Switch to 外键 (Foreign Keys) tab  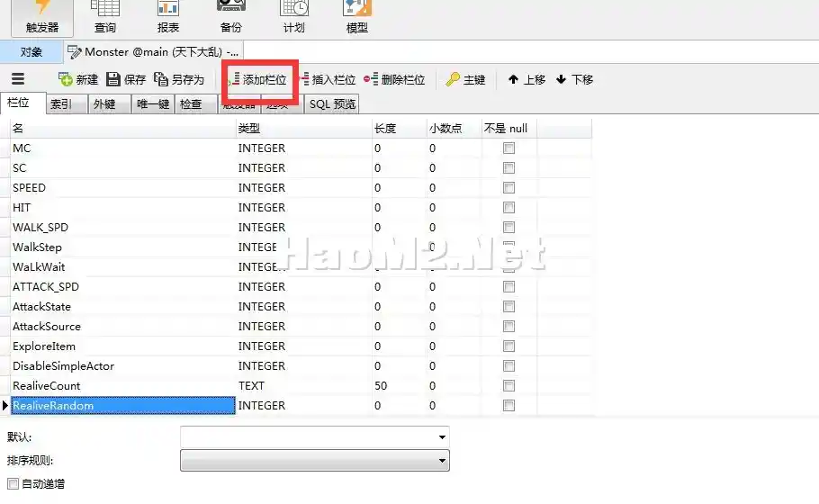pos(109,103)
